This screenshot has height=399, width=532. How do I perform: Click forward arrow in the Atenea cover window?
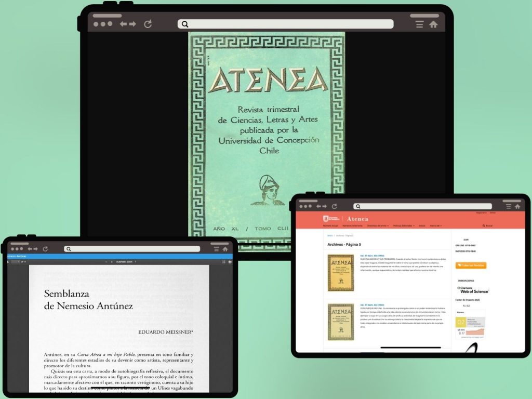[x=132, y=24]
